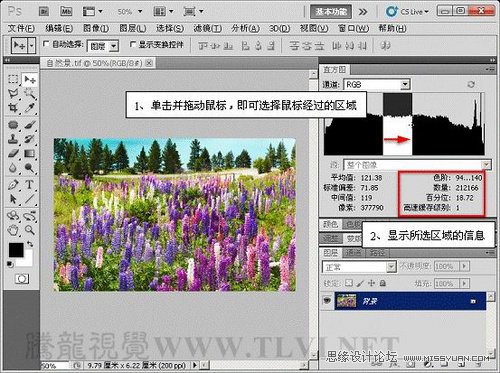Open the 不透明度 opacity slider arrow
This screenshot has height=373, width=500.
(464, 266)
